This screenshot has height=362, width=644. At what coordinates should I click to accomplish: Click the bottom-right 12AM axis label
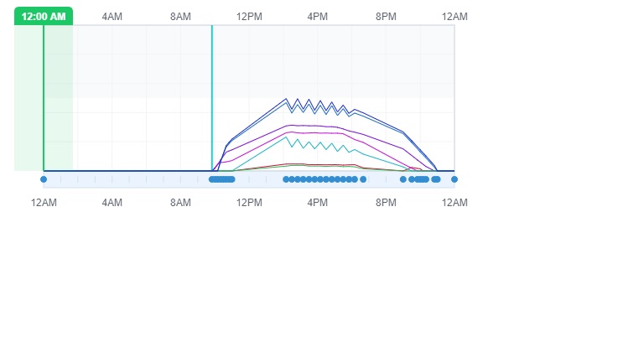[x=454, y=203]
